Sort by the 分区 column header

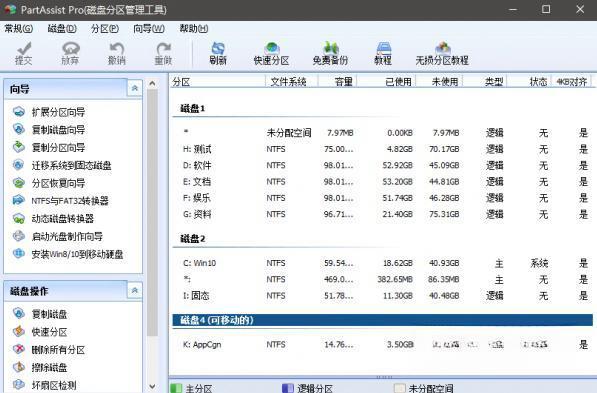[217, 81]
